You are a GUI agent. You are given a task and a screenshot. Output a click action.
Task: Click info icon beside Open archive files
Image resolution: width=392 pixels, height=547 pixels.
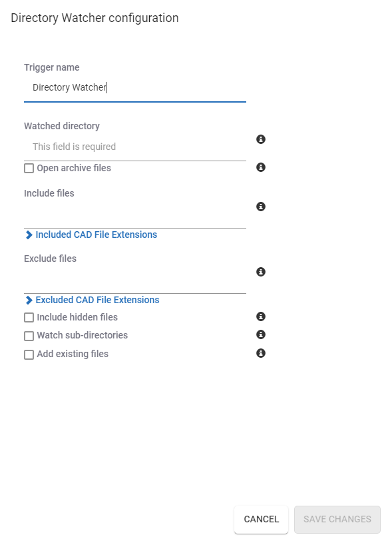261,167
